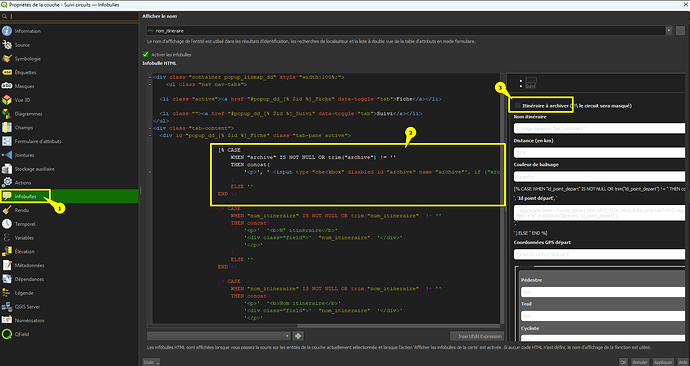Collapse the popup Fiche div code fold
The height and width of the screenshot is (366, 690).
(150, 135)
